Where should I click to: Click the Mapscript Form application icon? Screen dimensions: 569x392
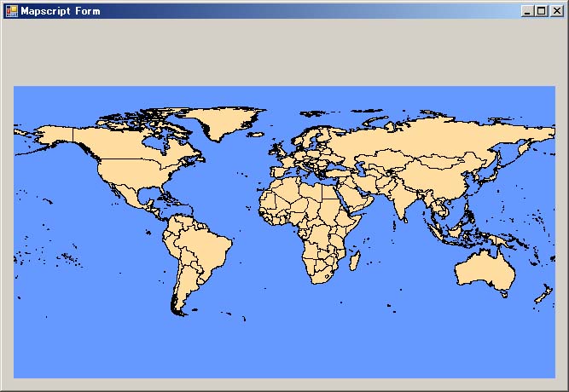tap(10, 10)
